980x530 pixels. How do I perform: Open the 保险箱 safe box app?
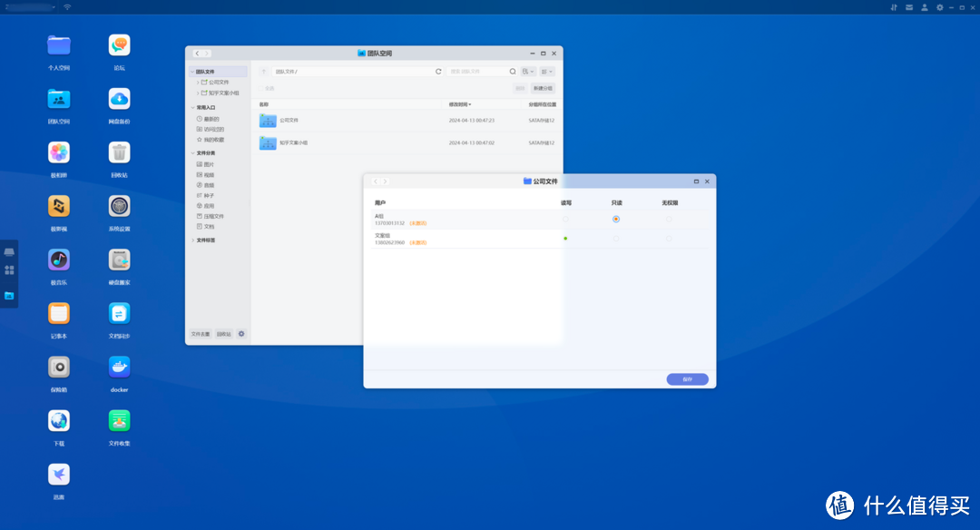59,368
